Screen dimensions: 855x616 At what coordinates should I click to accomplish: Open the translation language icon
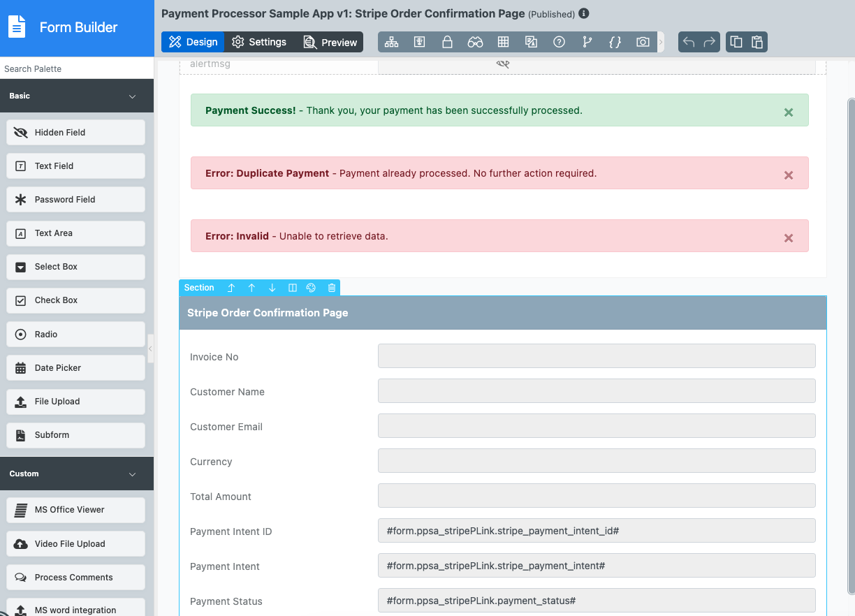pyautogui.click(x=531, y=42)
